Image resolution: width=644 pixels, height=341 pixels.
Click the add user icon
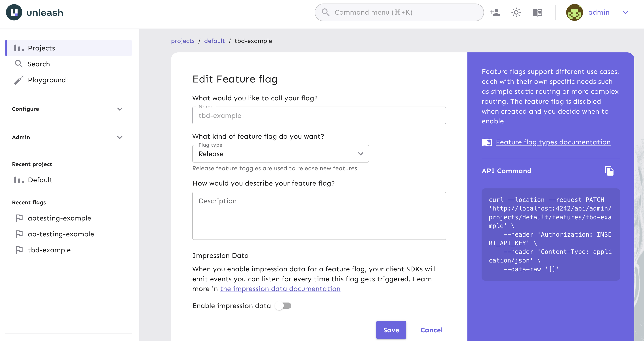[x=495, y=12]
